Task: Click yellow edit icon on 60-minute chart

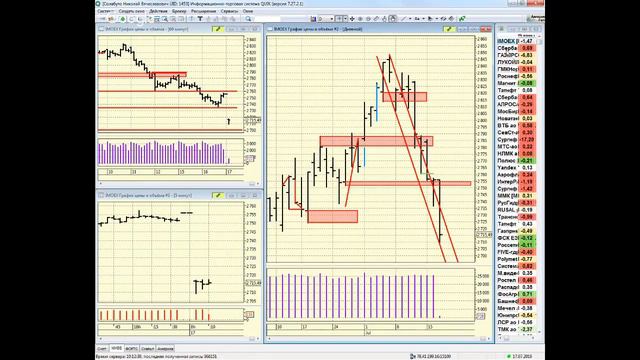Action: (x=218, y=29)
